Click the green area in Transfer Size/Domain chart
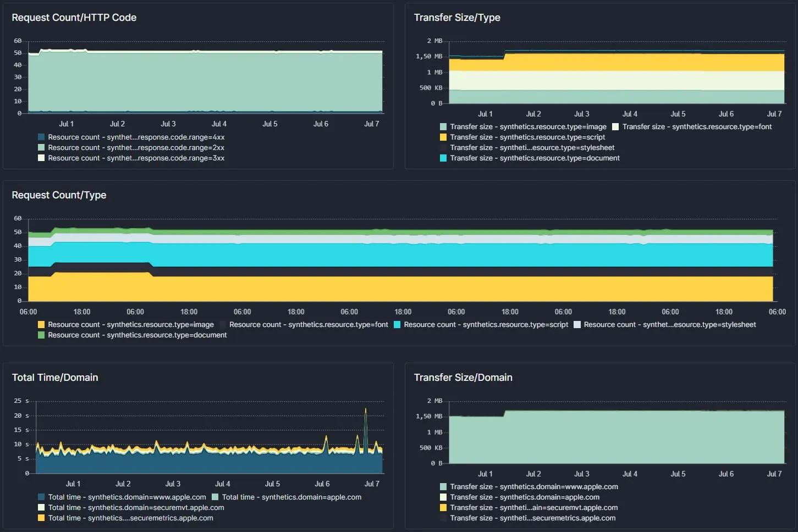798x532 pixels. pyautogui.click(x=616, y=437)
